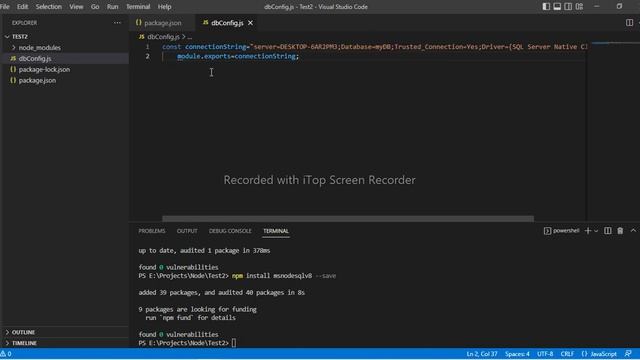The image size is (640, 360).
Task: Open the Edit menu
Action: tap(22, 7)
